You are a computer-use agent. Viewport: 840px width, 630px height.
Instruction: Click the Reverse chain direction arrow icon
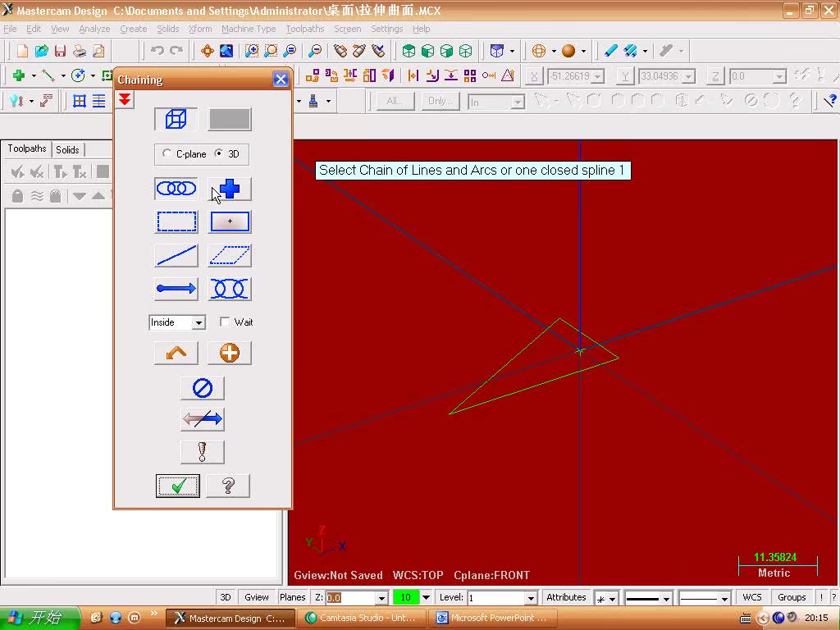[x=203, y=419]
